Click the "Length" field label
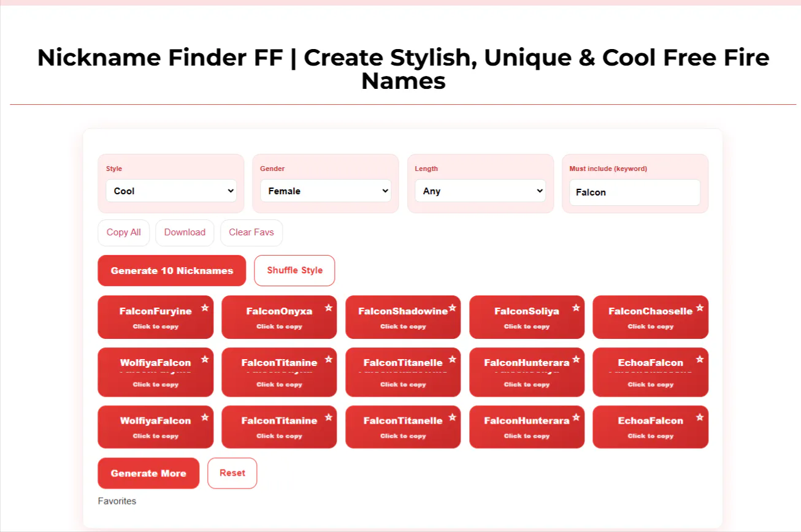This screenshot has width=801, height=532. click(426, 169)
